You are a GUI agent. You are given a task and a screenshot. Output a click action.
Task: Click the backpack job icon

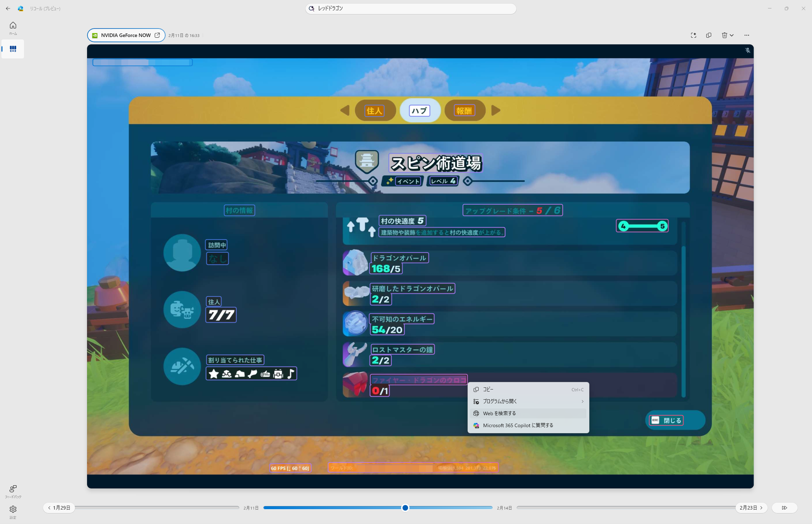tap(277, 374)
